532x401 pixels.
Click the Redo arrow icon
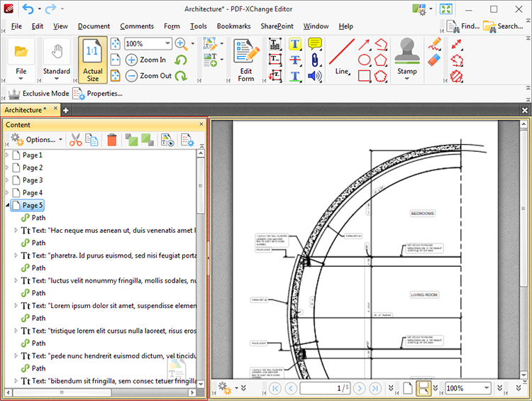pyautogui.click(x=50, y=9)
